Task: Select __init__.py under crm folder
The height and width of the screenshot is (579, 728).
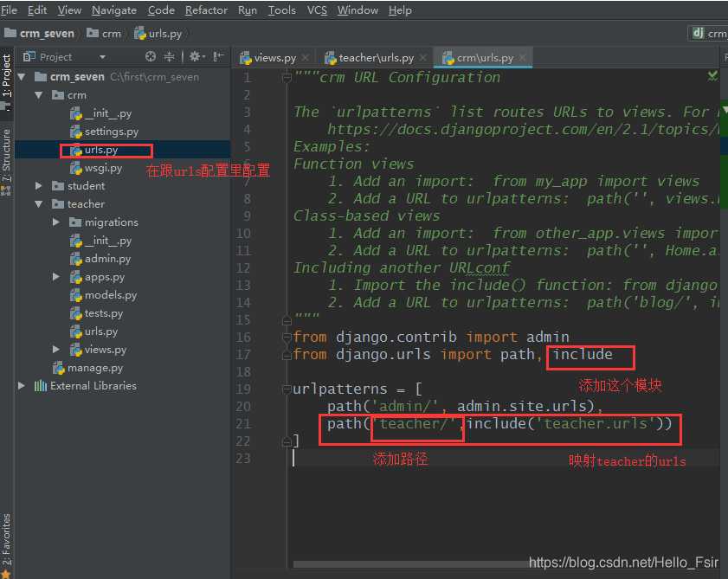Action: coord(100,113)
